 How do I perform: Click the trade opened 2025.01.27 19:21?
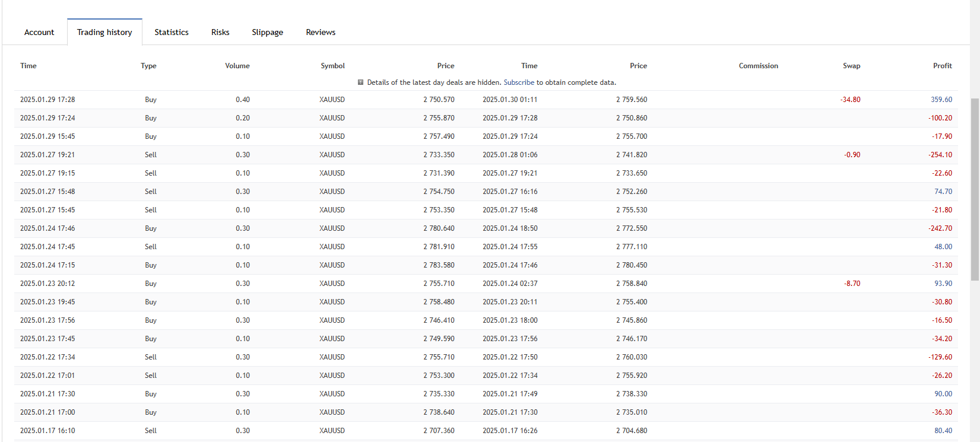coord(47,155)
